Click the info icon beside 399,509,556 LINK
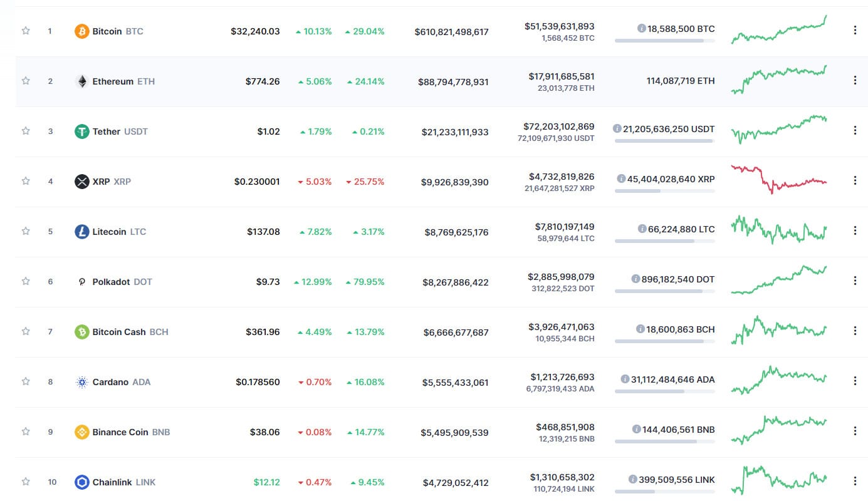The height and width of the screenshot is (501, 868). (633, 479)
